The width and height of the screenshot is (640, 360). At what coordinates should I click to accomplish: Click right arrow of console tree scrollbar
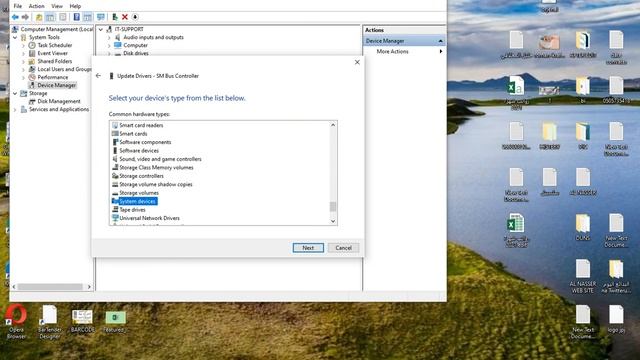[x=89, y=287]
